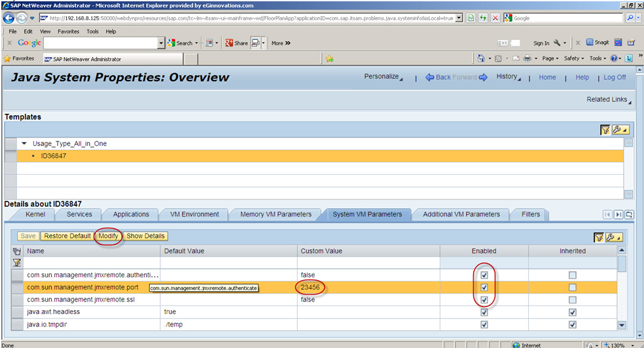The image size is (644, 348).
Task: Toggle Enabled checkbox for jmxremote.port row
Action: [484, 287]
